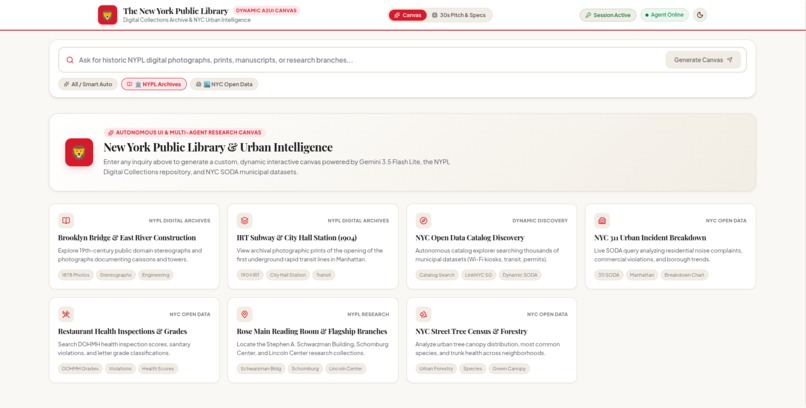Click the Engineering tag
The image size is (806, 408).
[x=156, y=275]
